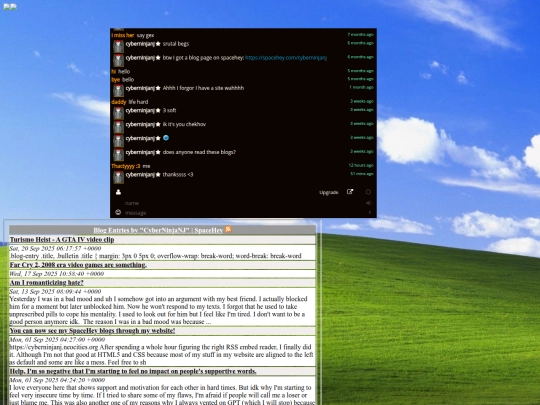Click the RSS feed icon in blog header
This screenshot has height=405, width=540.
[228, 229]
